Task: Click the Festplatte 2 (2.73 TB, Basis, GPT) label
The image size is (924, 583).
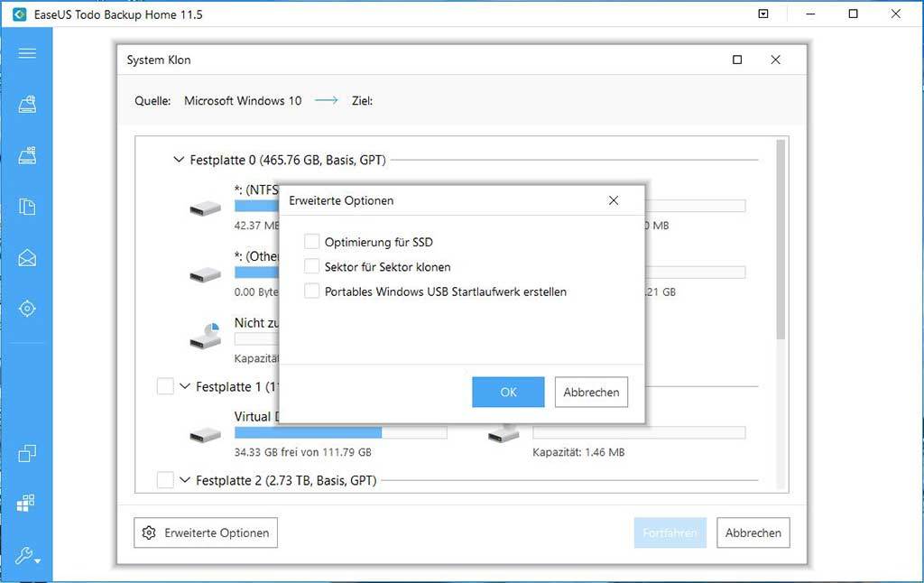Action: pyautogui.click(x=286, y=480)
